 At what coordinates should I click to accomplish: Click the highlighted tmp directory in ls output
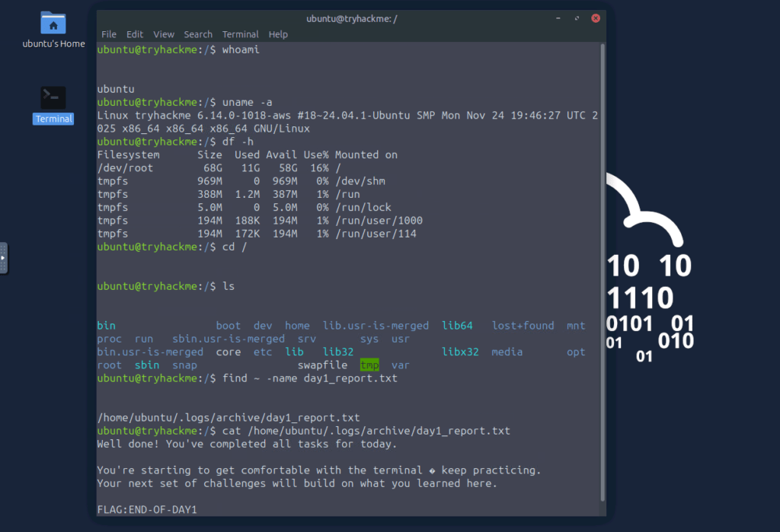coord(369,365)
